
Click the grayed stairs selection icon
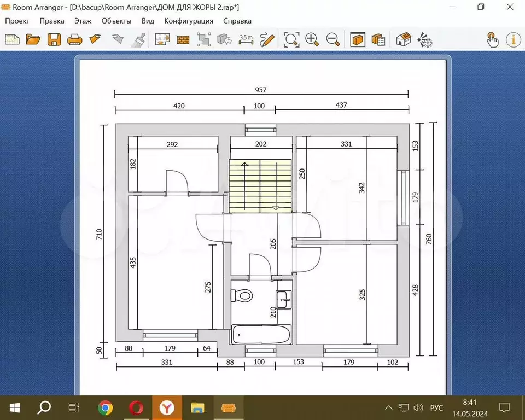click(x=203, y=39)
